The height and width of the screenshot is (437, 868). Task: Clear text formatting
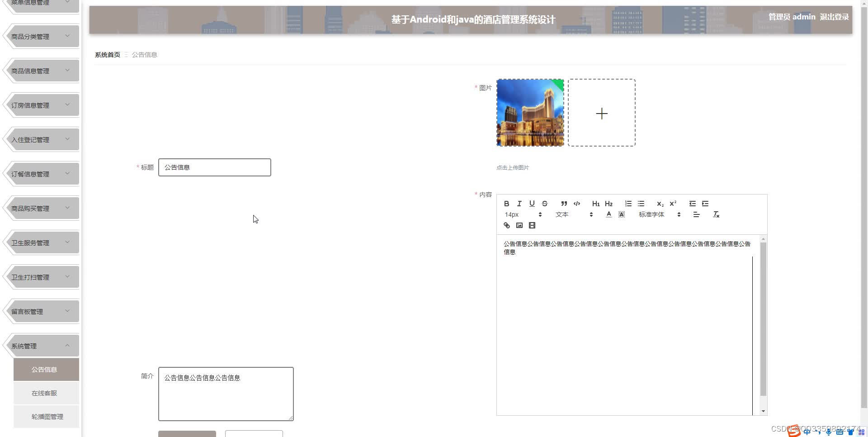716,214
